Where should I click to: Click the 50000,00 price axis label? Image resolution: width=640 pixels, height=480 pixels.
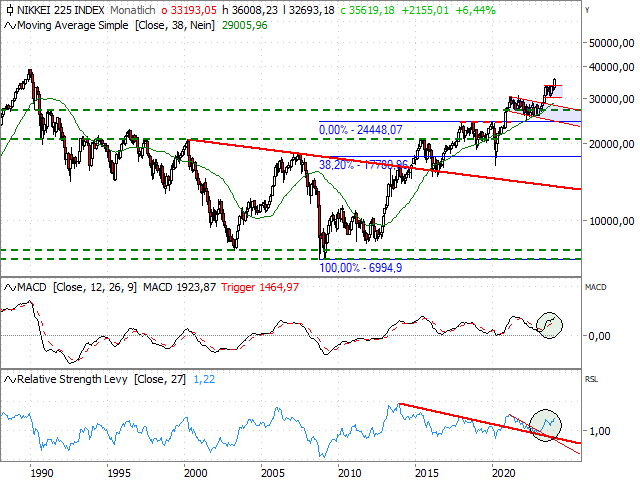[x=611, y=43]
